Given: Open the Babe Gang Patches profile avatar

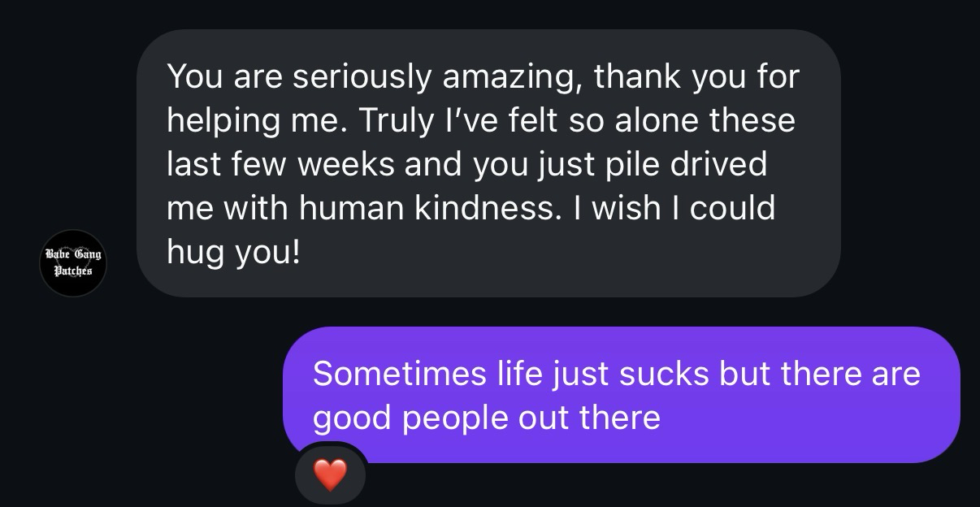Looking at the screenshot, I should (73, 262).
